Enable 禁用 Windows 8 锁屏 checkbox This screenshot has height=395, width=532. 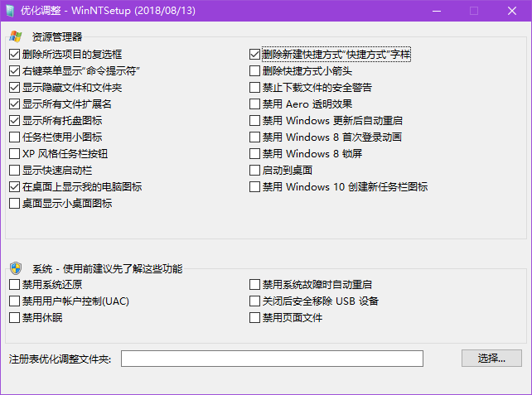(255, 154)
